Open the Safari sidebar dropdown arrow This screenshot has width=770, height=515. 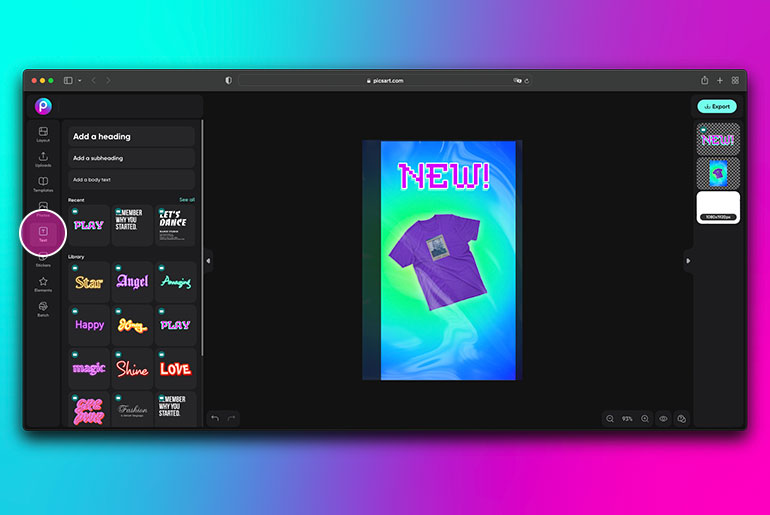pos(80,81)
